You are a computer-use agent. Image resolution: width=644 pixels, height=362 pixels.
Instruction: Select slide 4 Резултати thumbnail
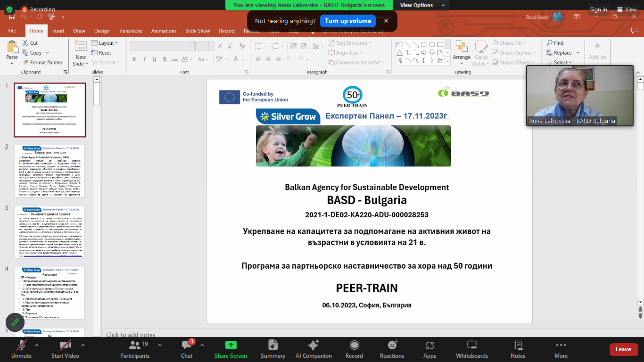tap(50, 293)
